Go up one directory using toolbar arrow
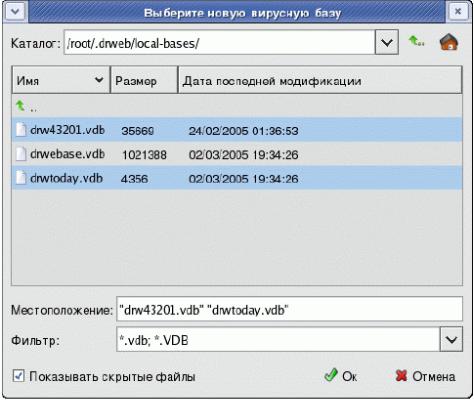 [x=416, y=42]
